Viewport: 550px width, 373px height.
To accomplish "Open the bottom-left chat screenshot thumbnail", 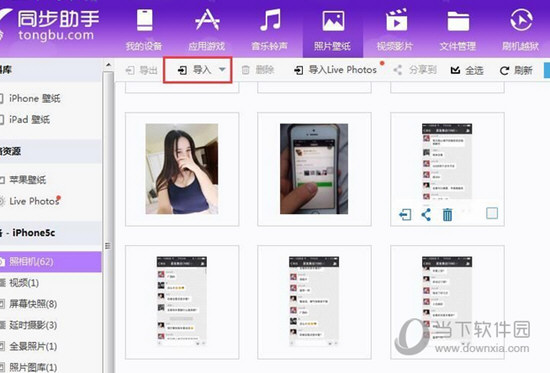I will (x=181, y=301).
